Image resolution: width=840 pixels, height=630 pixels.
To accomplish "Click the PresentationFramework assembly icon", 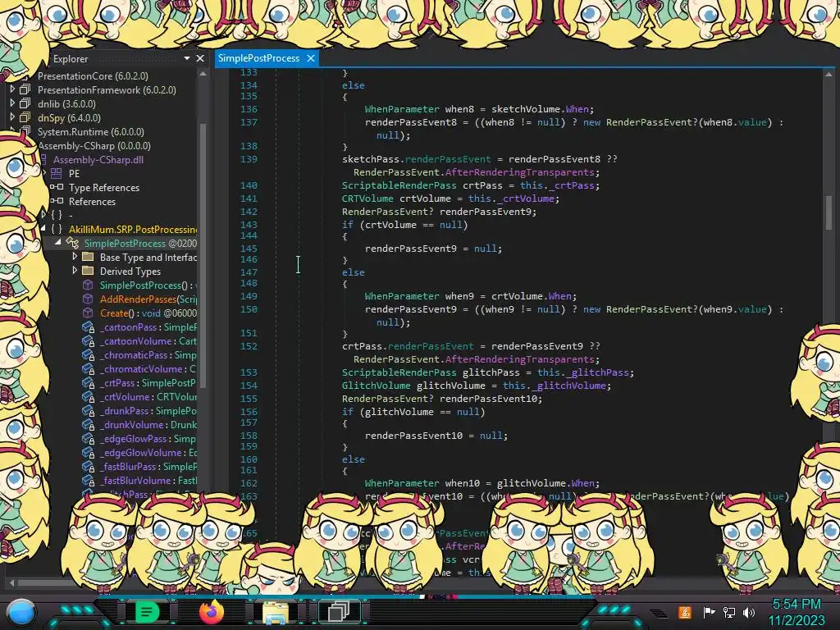I will pos(25,89).
